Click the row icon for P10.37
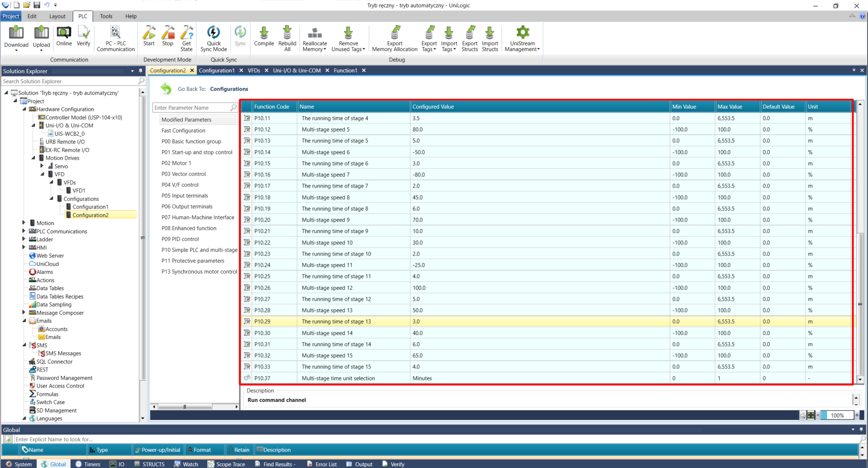 (247, 378)
